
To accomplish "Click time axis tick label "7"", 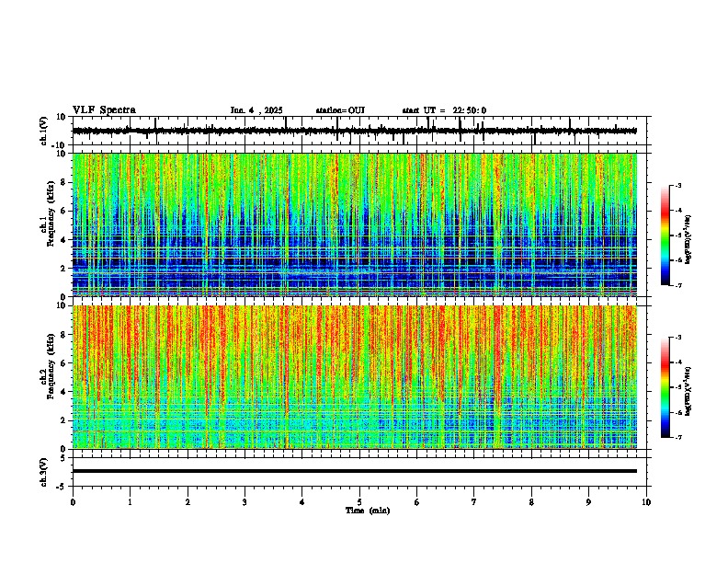I will click(x=474, y=502).
